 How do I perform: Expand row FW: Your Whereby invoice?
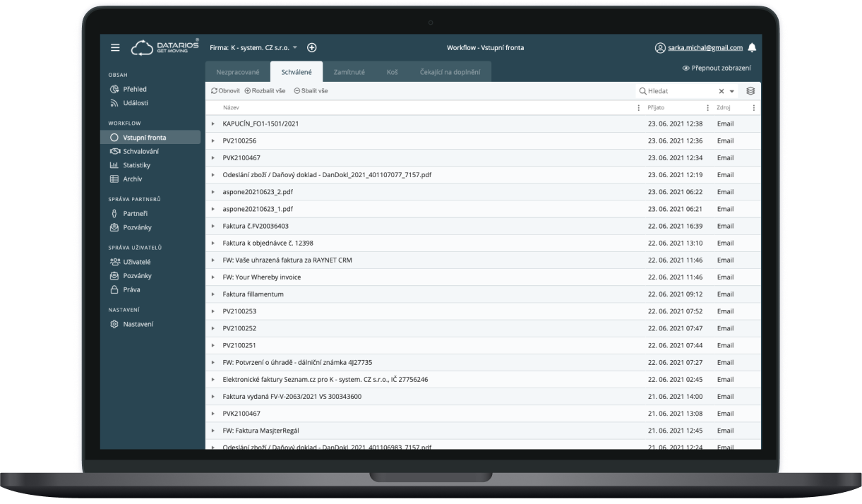coord(212,277)
